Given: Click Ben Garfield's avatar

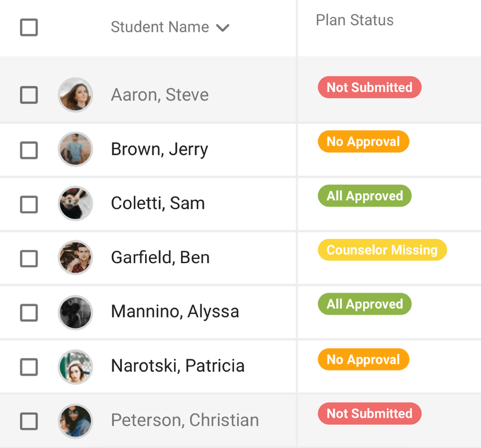Looking at the screenshot, I should click(x=75, y=258).
